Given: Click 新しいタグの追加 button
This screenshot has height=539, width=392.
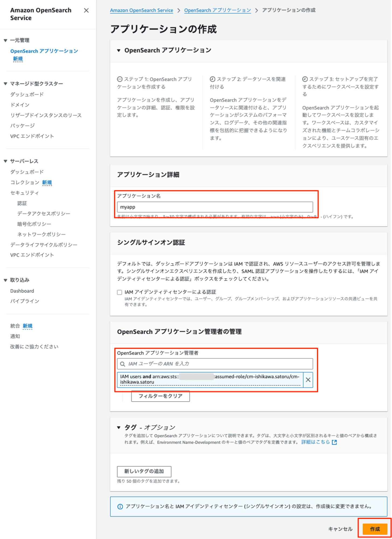Looking at the screenshot, I should coord(144,471).
